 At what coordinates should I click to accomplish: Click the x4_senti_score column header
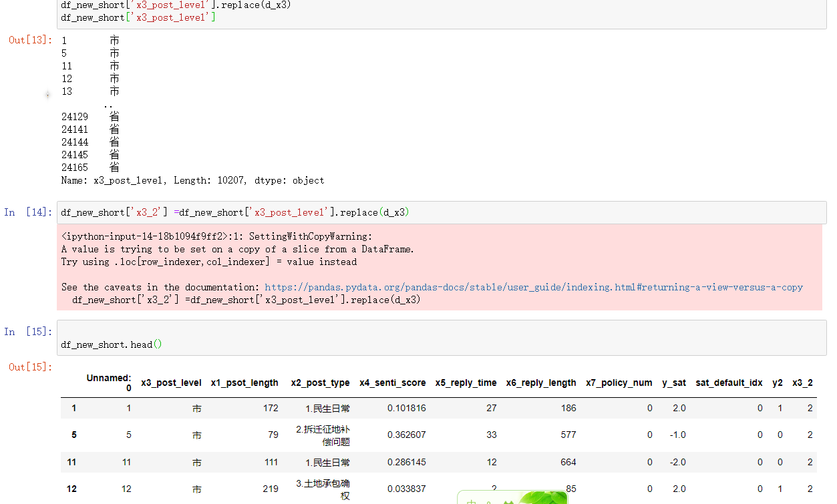pos(392,383)
